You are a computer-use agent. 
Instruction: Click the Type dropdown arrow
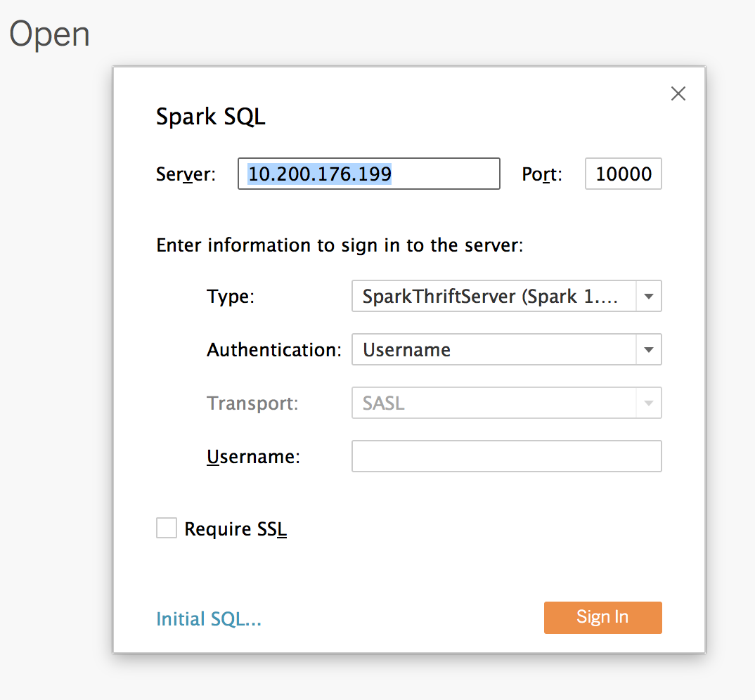(648, 296)
